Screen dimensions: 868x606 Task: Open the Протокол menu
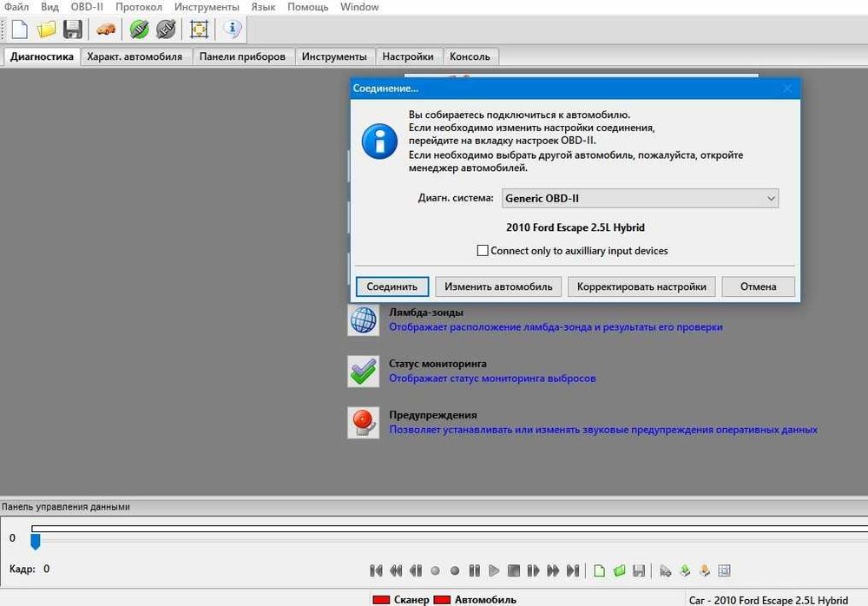(139, 7)
